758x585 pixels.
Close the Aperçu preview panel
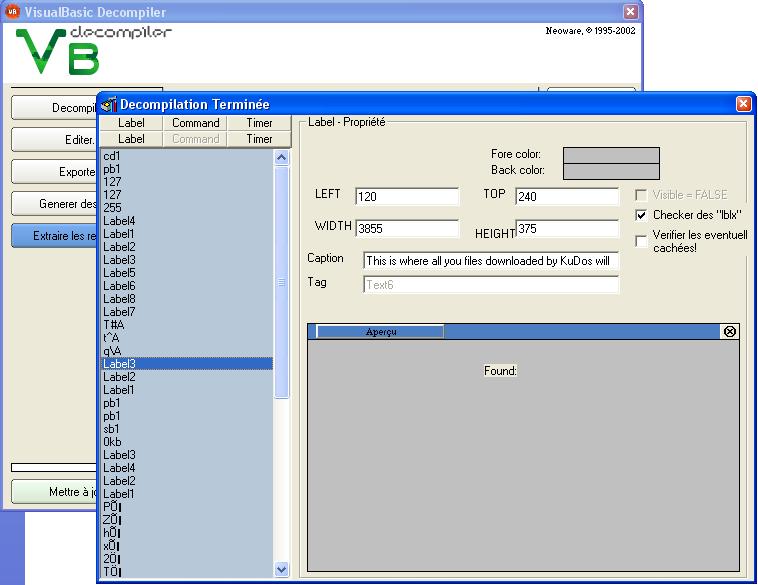pyautogui.click(x=729, y=331)
